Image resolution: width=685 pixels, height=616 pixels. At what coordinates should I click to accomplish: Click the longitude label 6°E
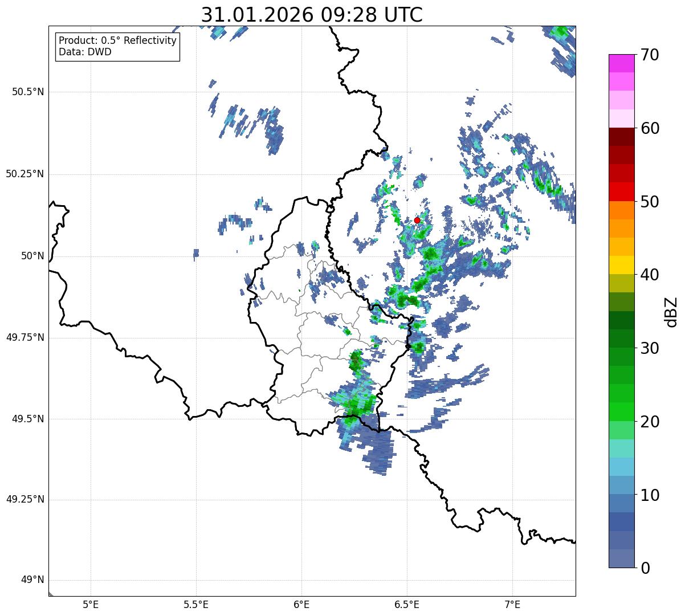[301, 604]
